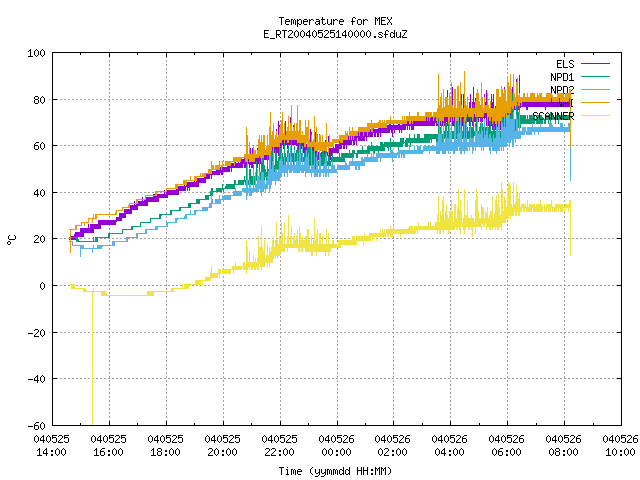The image size is (640, 480).
Task: Pick the purple ELS legend line sample
Action: point(596,64)
